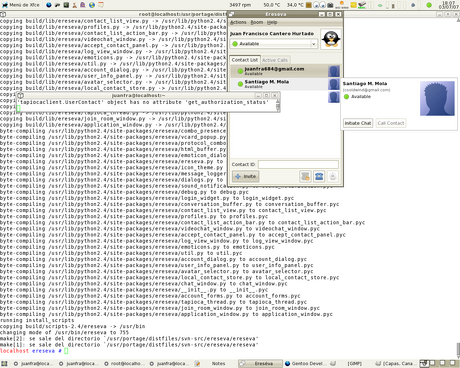
Task: Click the notepad launcher icon in the top panel
Action: pos(100,5)
